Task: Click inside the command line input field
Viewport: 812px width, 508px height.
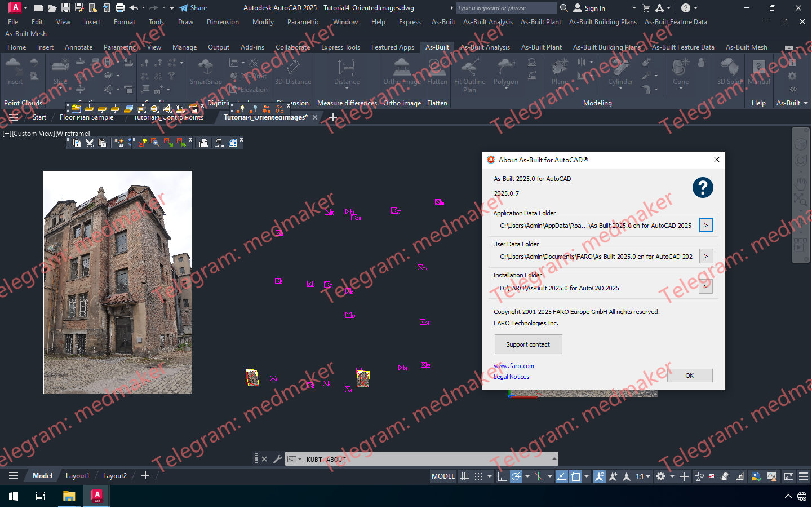Action: click(394, 459)
